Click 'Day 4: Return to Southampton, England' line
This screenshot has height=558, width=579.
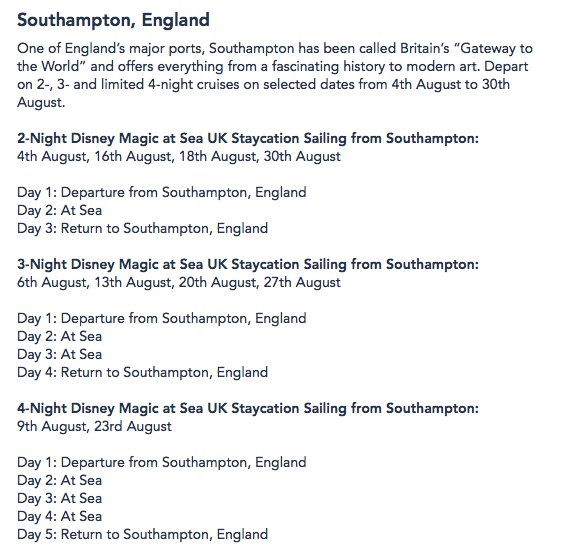143,373
